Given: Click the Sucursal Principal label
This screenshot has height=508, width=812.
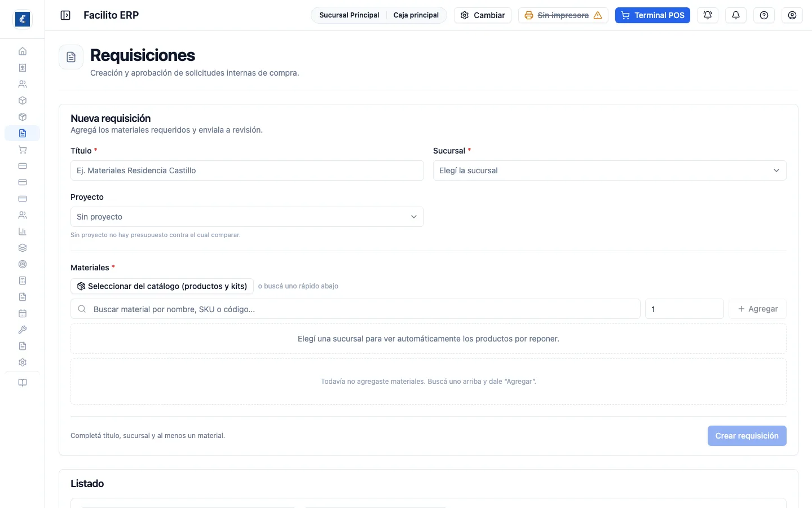Looking at the screenshot, I should [x=349, y=15].
